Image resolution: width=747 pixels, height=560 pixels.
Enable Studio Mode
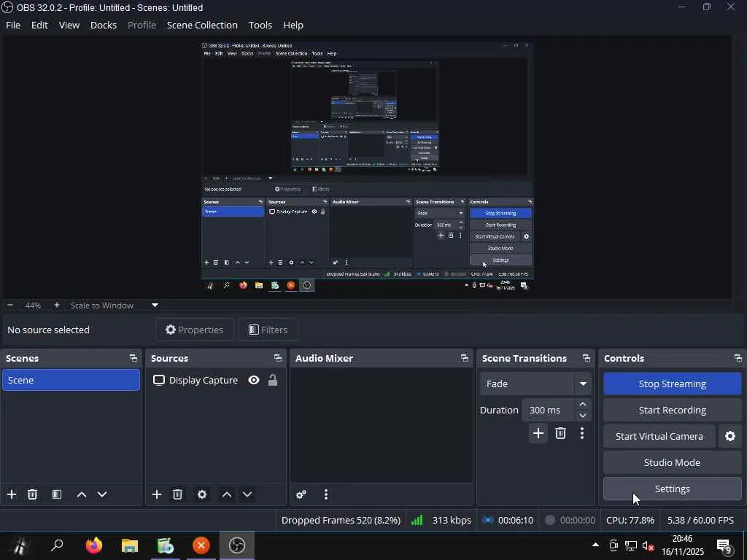coord(672,462)
